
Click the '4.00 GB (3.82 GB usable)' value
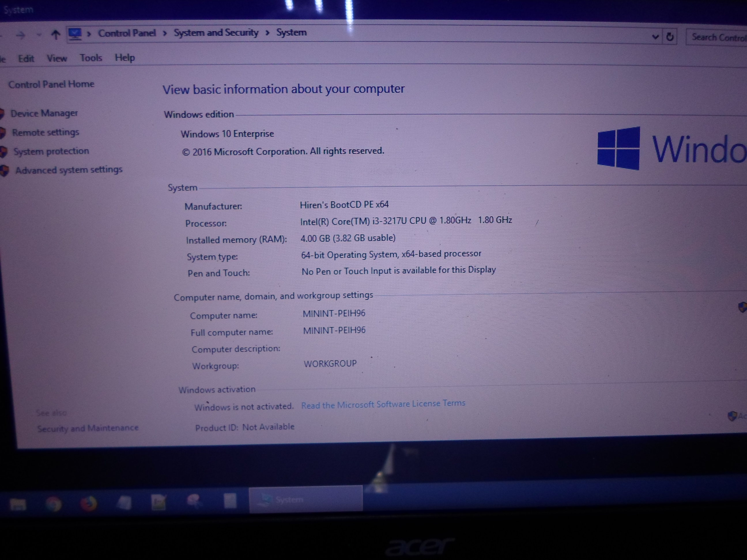[x=348, y=238]
